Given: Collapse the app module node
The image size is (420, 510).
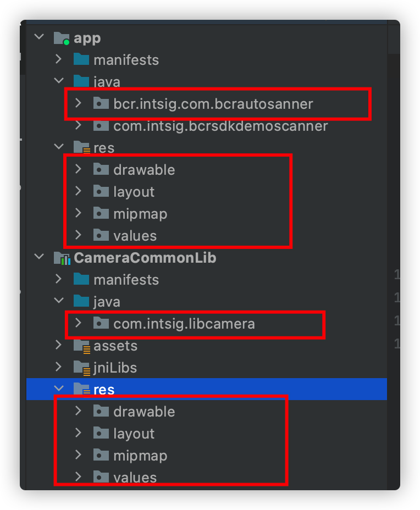Looking at the screenshot, I should click(x=39, y=36).
